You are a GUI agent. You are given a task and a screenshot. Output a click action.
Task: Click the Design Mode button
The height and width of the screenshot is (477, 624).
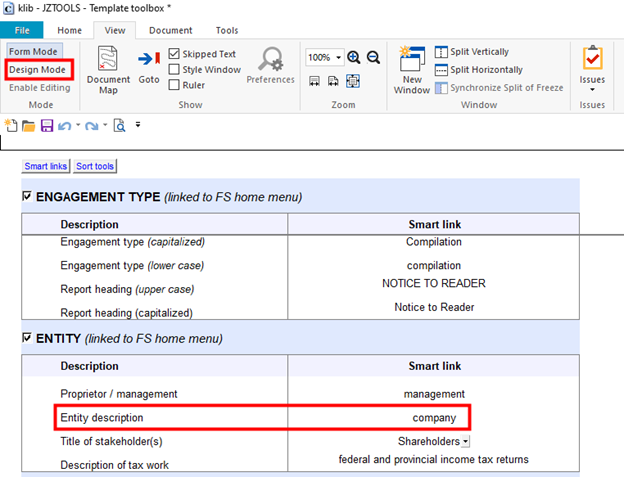(37, 70)
